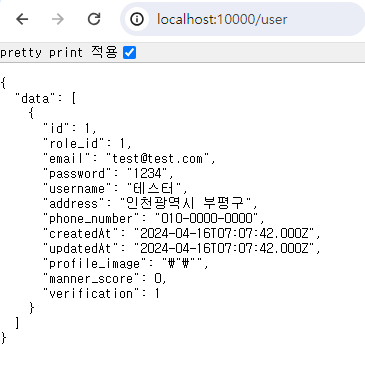Screen dimensions: 365x365
Task: Click the "username" key
Action: pos(77,189)
